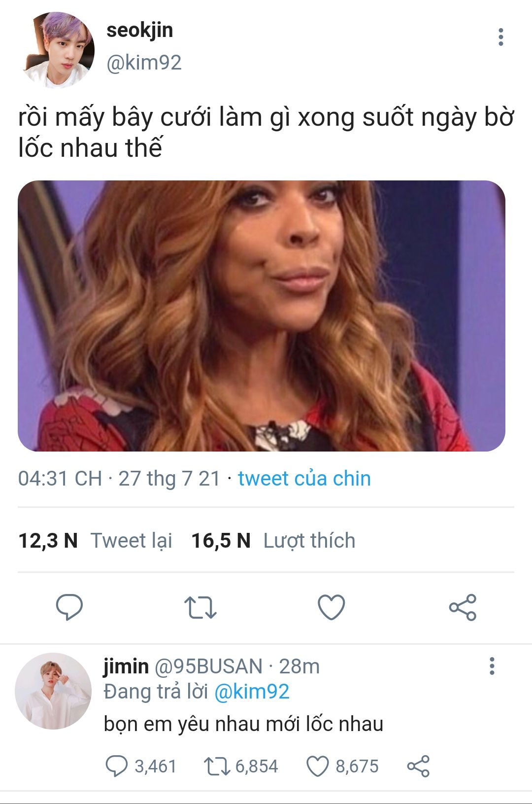Screen dimensions: 532x804
Task: Open the three-dot menu on seokjin's tweet
Action: click(500, 37)
